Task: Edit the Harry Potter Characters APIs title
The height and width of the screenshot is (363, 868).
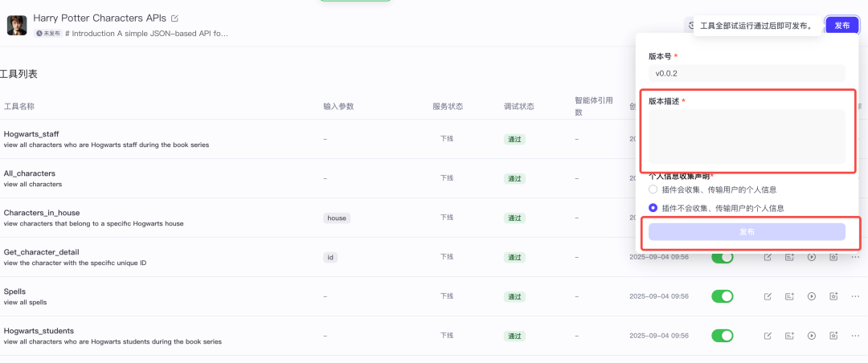Action: [x=175, y=18]
